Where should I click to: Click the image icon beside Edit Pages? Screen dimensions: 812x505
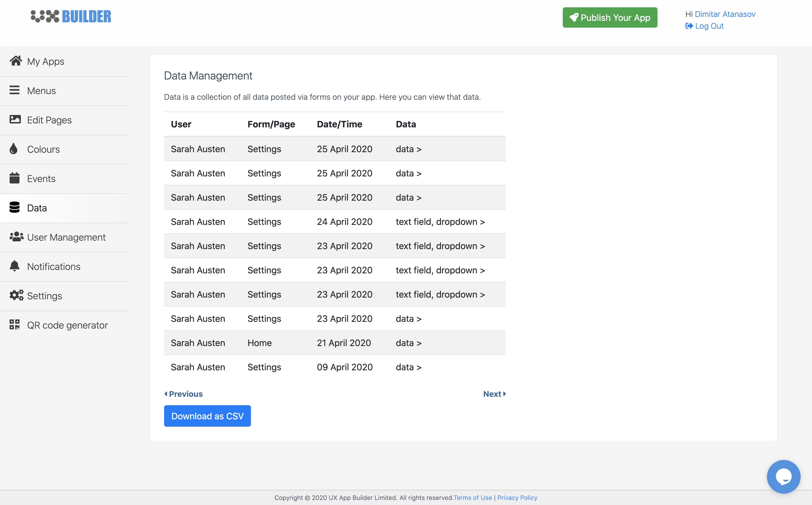click(15, 119)
